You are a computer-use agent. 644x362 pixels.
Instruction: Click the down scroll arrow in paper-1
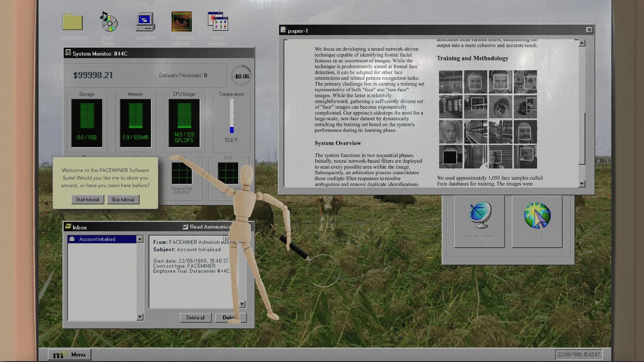click(582, 183)
